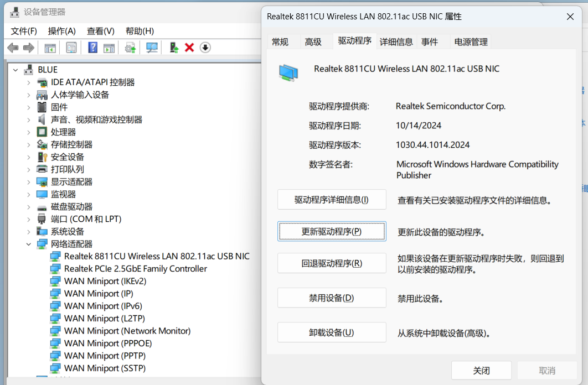Viewport: 588px width, 385px height.
Task: Expand the 人体学输入设备 node
Action: pyautogui.click(x=28, y=95)
